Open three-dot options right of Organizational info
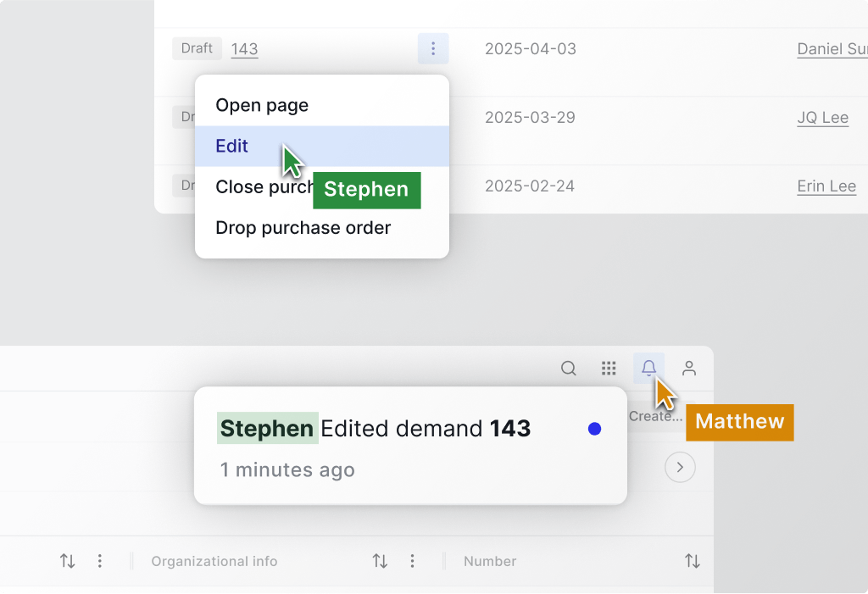The width and height of the screenshot is (868, 594). pyautogui.click(x=412, y=561)
